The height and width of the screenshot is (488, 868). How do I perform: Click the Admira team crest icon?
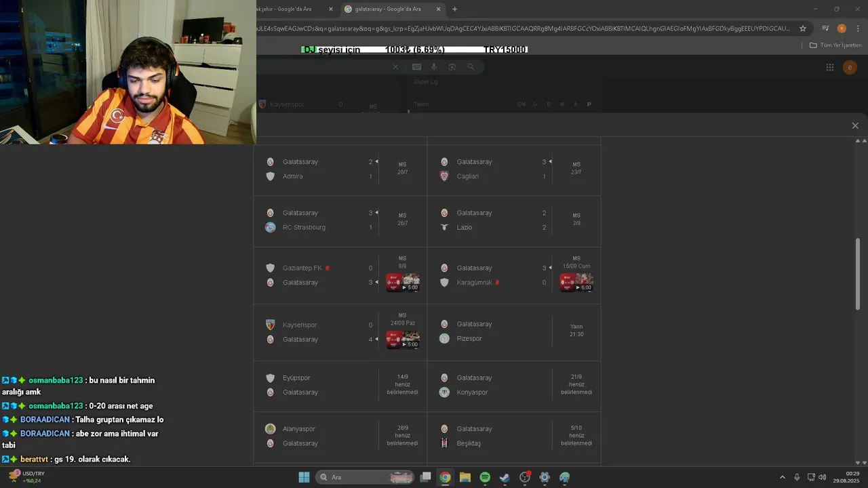tap(270, 176)
